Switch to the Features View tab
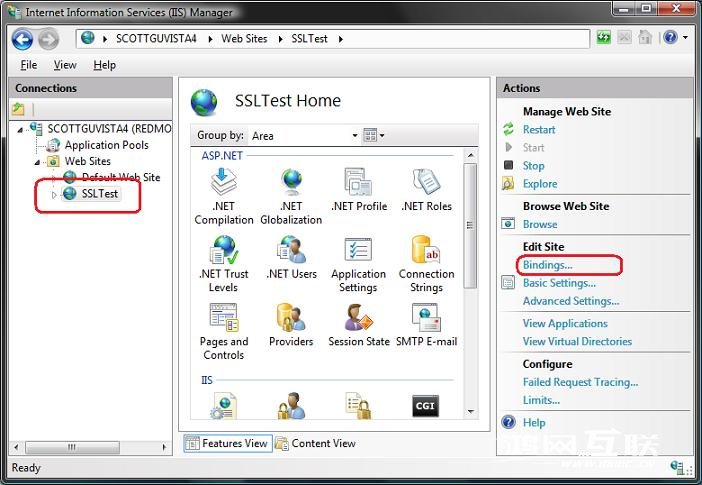Viewport: 702px width, 485px height. 227,443
